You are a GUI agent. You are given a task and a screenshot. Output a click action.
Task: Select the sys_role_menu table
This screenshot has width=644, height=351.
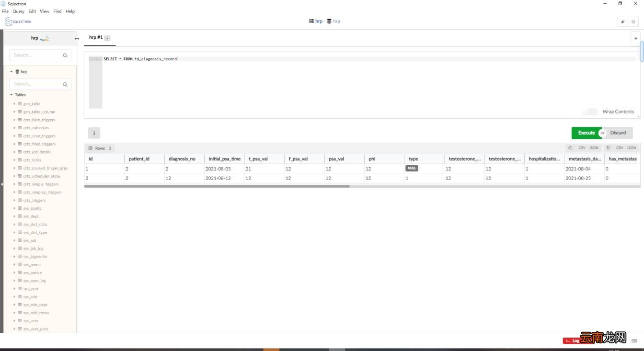(x=36, y=313)
